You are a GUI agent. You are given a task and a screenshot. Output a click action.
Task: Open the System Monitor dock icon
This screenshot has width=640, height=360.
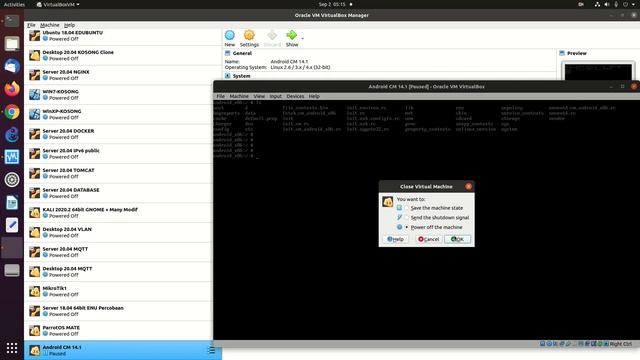point(12,157)
